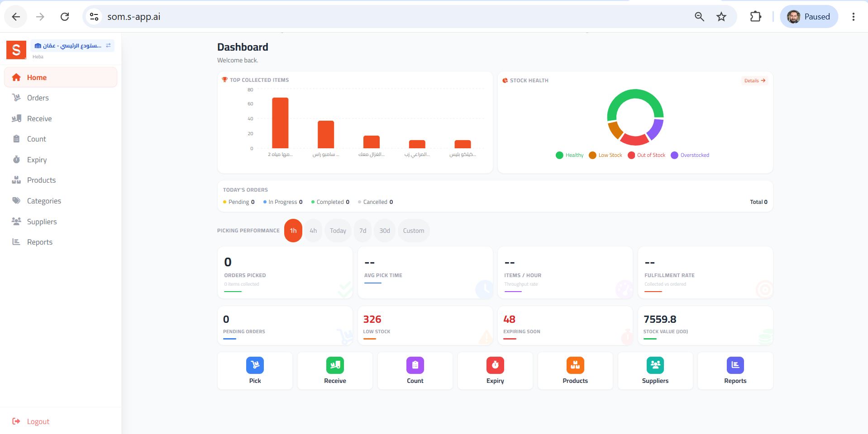The image size is (868, 434).
Task: Click the purple Count quick-action icon
Action: point(415,365)
